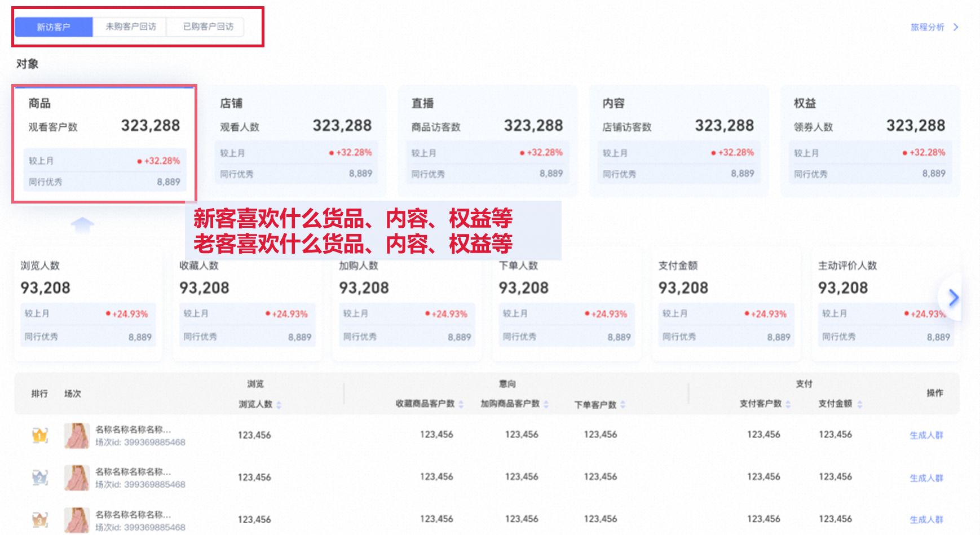
Task: Open the 旅程分析 link
Action: [x=927, y=27]
